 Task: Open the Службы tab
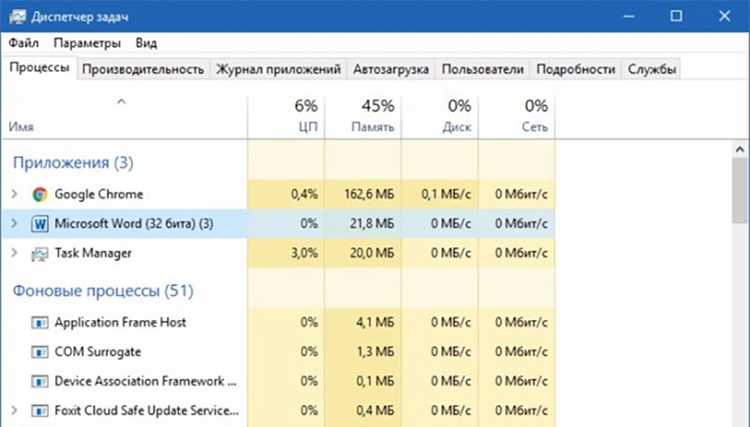tap(651, 69)
